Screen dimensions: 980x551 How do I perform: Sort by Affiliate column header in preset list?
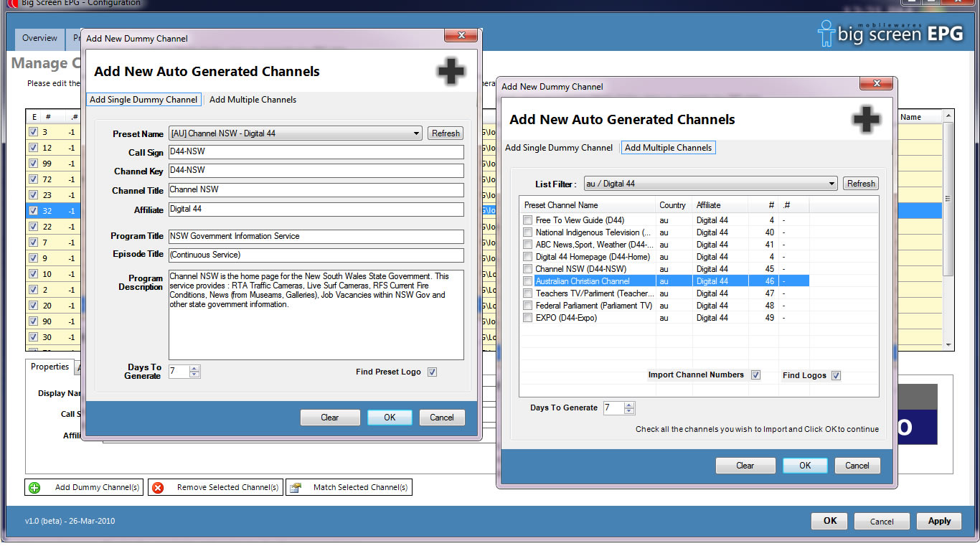point(720,205)
